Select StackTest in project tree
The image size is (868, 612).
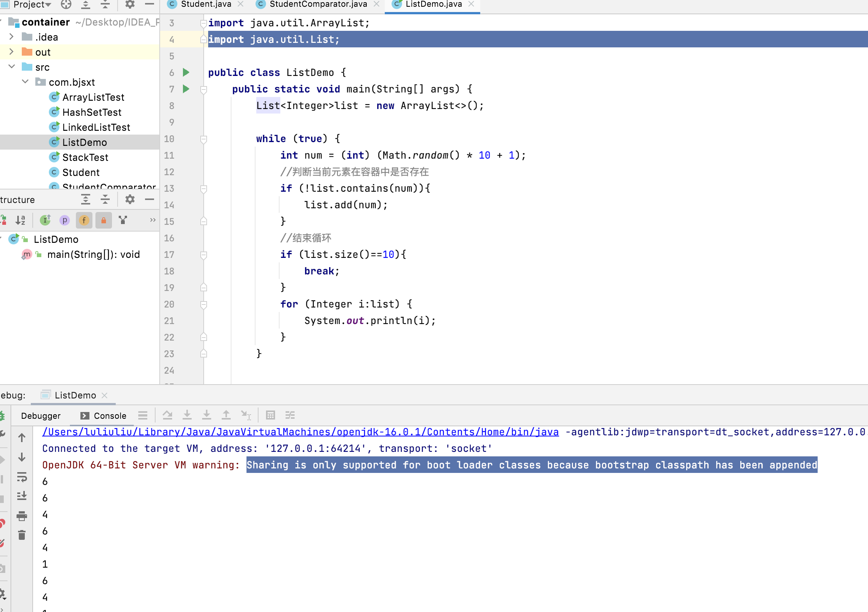click(85, 158)
